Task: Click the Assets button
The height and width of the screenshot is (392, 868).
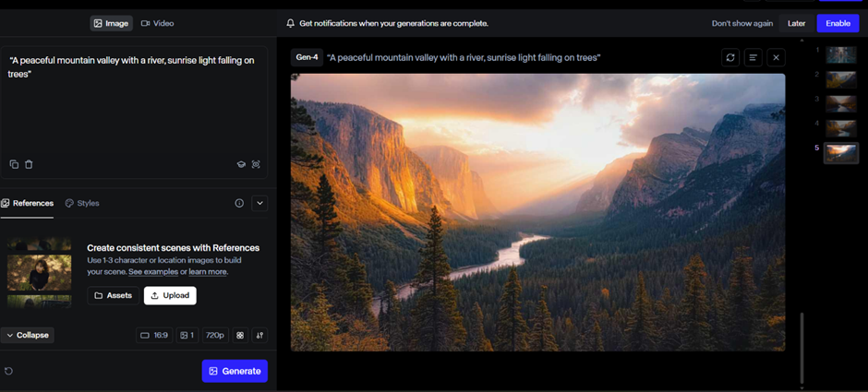Action: (x=113, y=295)
